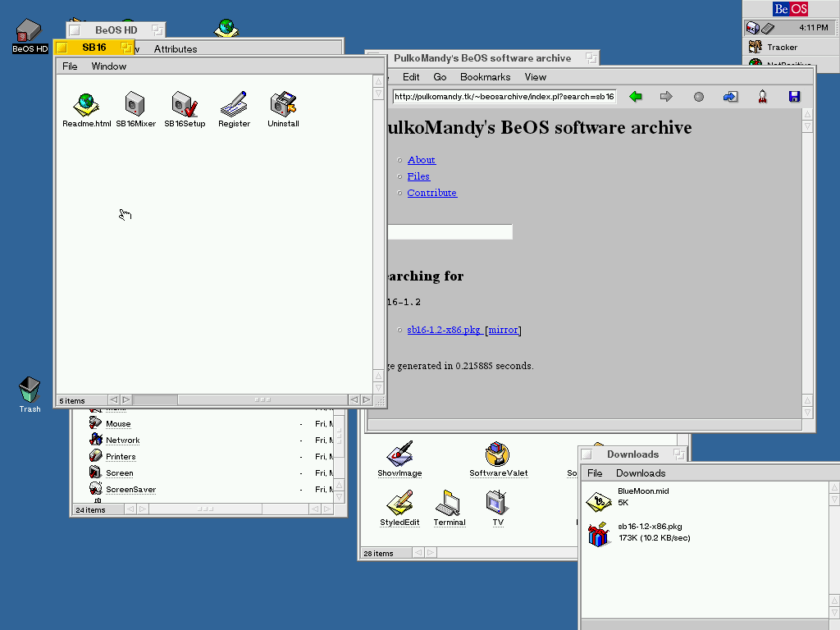Viewport: 840px width, 630px height.
Task: Launch the SB16Mixer icon
Action: pyautogui.click(x=135, y=104)
